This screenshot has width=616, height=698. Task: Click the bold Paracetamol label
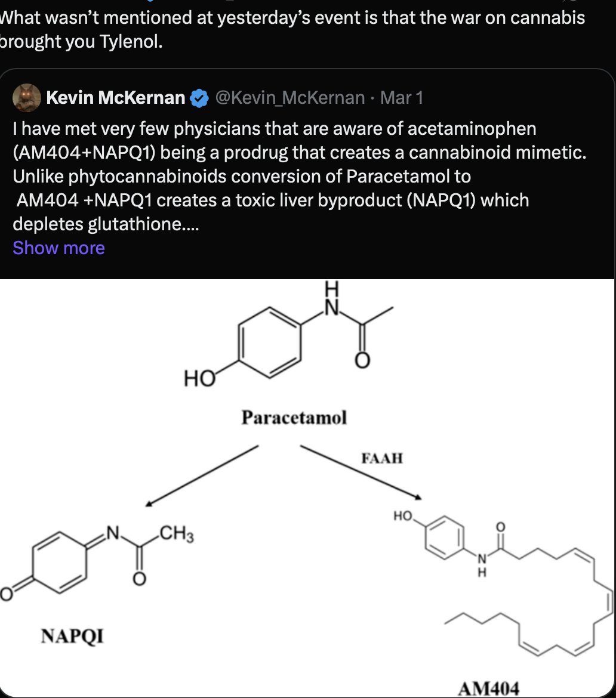click(294, 418)
